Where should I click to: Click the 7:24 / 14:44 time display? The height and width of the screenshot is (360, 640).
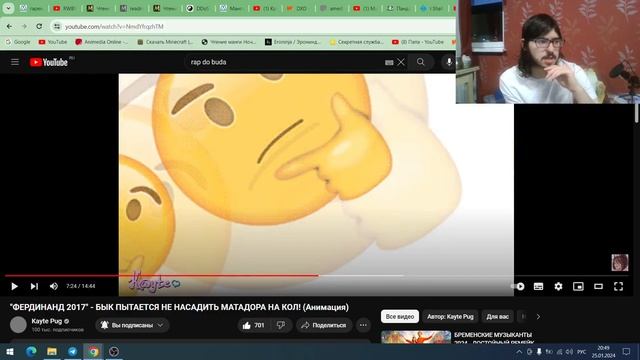[80, 287]
